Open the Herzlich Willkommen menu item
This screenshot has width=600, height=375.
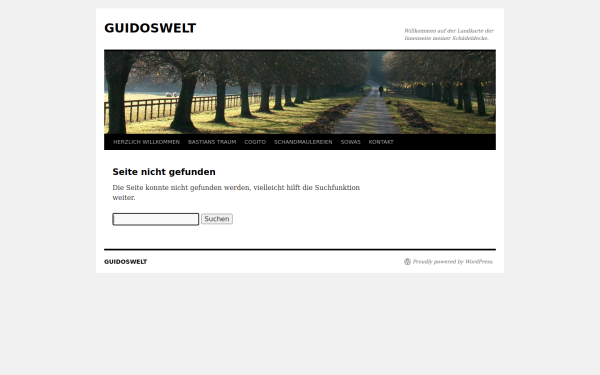point(147,142)
